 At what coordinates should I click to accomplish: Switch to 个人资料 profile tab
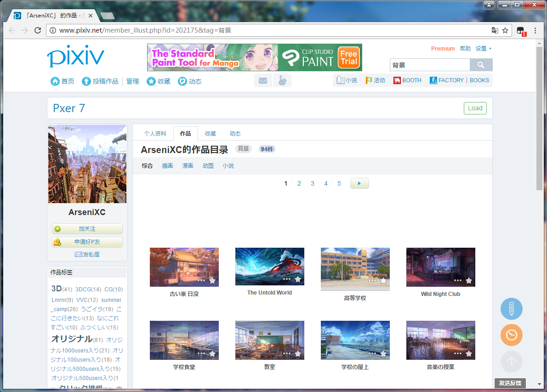pyautogui.click(x=155, y=134)
